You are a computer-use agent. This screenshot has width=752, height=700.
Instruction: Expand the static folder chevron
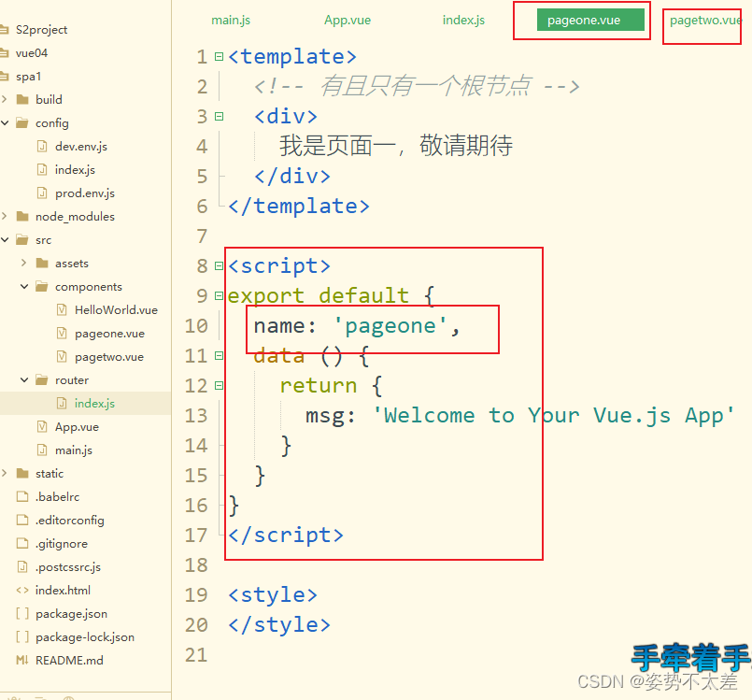pyautogui.click(x=5, y=474)
